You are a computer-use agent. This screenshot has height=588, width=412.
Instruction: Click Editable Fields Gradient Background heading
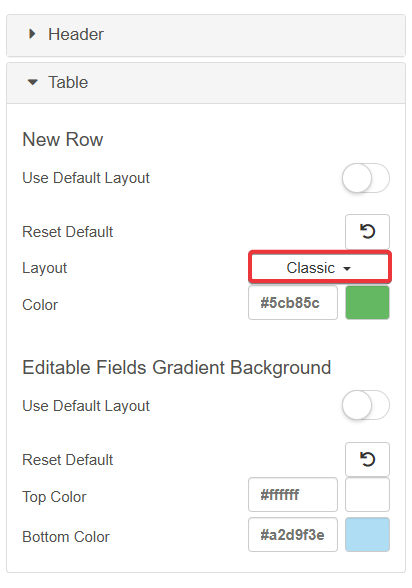tap(177, 368)
